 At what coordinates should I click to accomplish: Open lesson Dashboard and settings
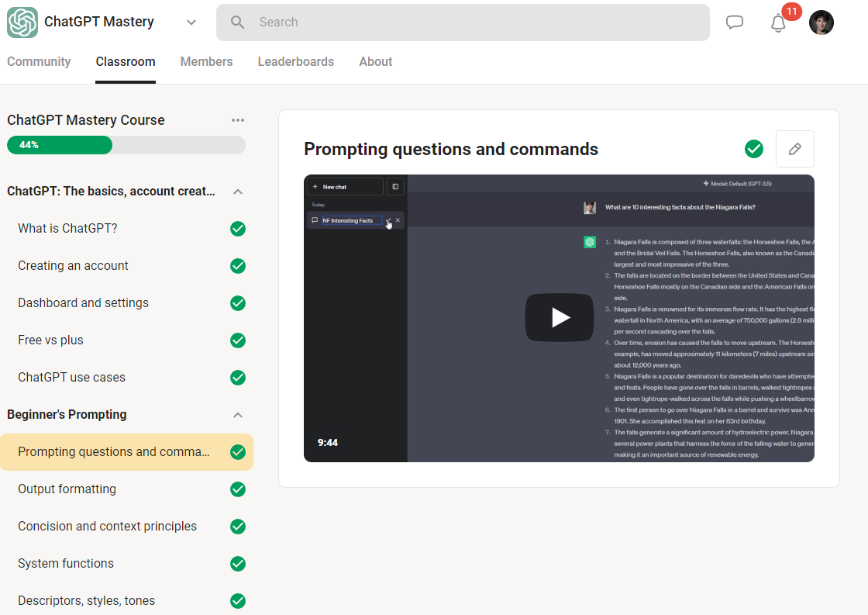coord(83,302)
